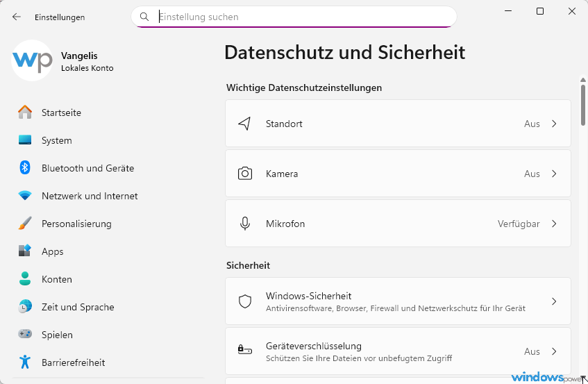Click the System monitor icon
Screen dimensions: 588x384
[x=25, y=140]
